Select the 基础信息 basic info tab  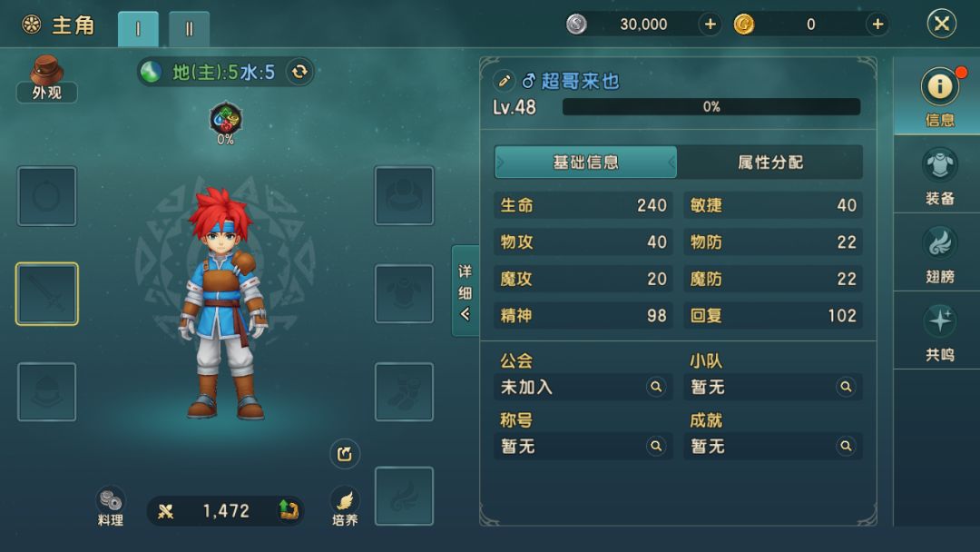click(x=585, y=163)
